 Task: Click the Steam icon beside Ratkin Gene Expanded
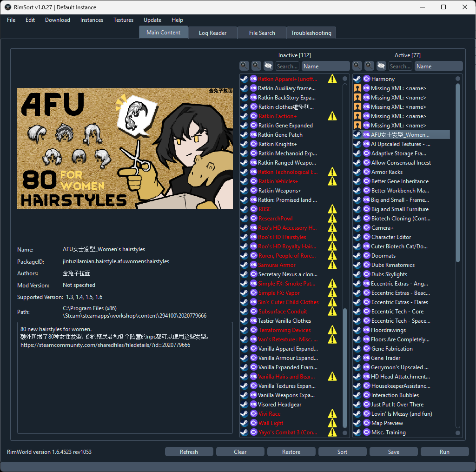(x=244, y=126)
